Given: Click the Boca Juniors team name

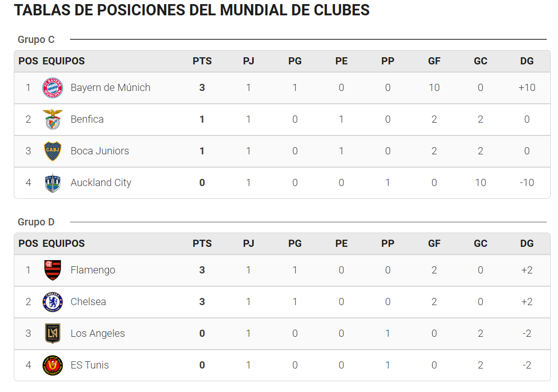Looking at the screenshot, I should 100,151.
